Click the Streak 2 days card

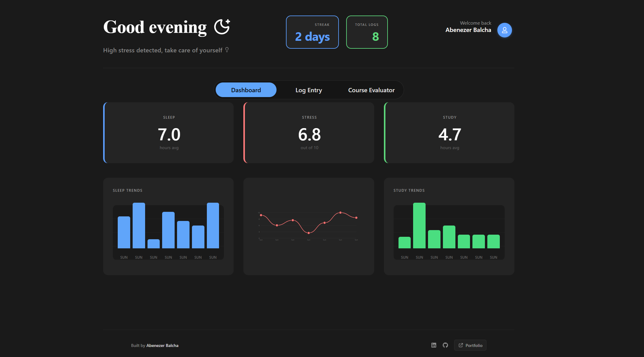click(312, 32)
